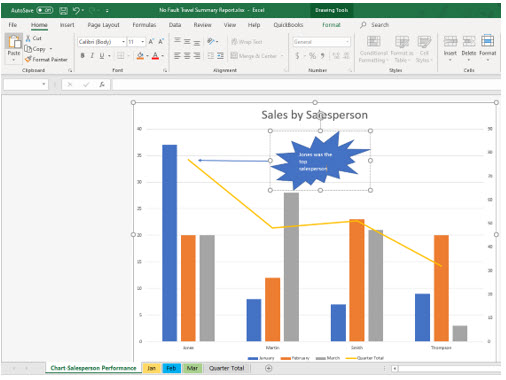Screen dimensions: 506x380
Task: Click the Cut scissors button
Action: click(x=33, y=38)
